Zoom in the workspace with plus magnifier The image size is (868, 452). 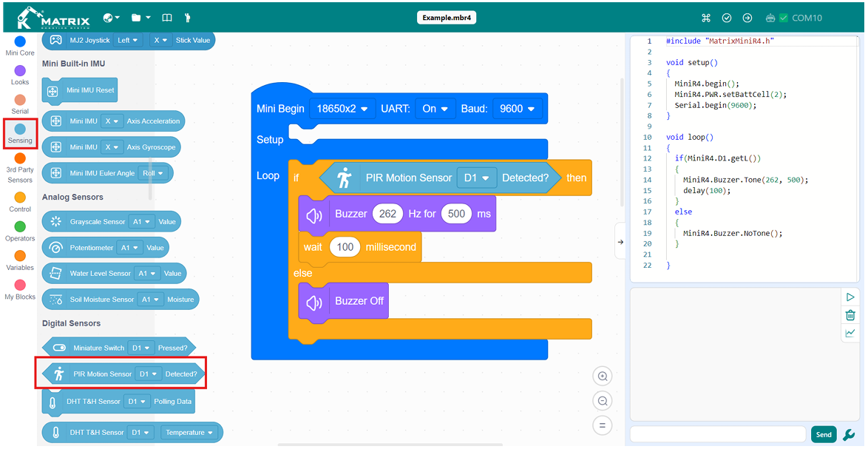click(x=603, y=376)
